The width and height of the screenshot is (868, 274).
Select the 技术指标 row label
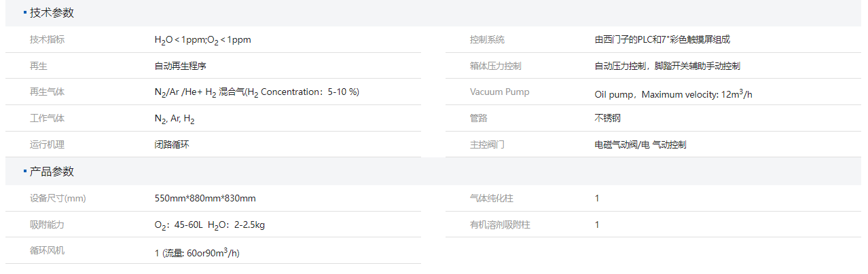click(47, 39)
